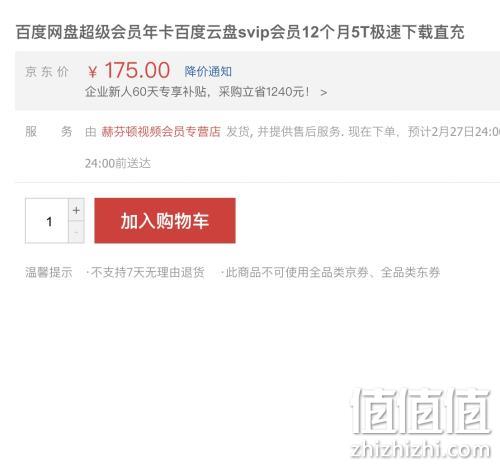Viewport: 500px width, 467px height.
Task: Click the 24:00前送达 delivery estimate text
Action: (x=118, y=163)
